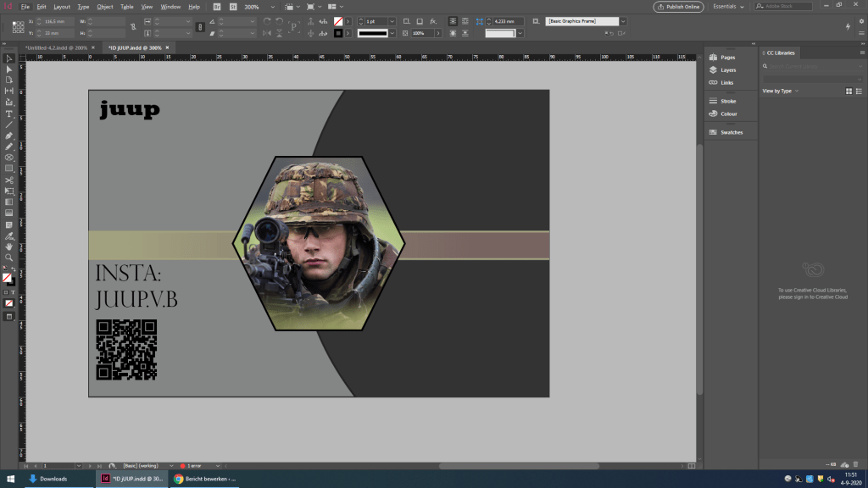This screenshot has height=488, width=868.
Task: Click the Bridge (Br) icon
Action: pos(217,6)
